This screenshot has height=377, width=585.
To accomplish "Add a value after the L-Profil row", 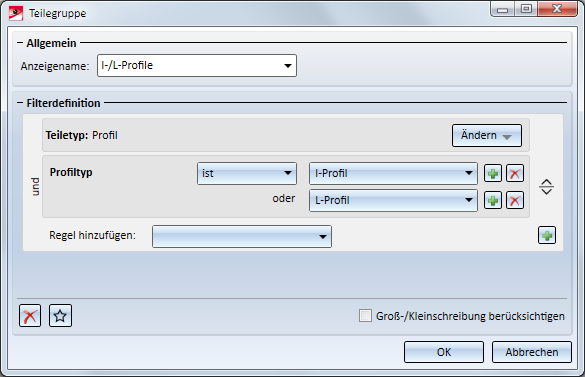I will (492, 200).
